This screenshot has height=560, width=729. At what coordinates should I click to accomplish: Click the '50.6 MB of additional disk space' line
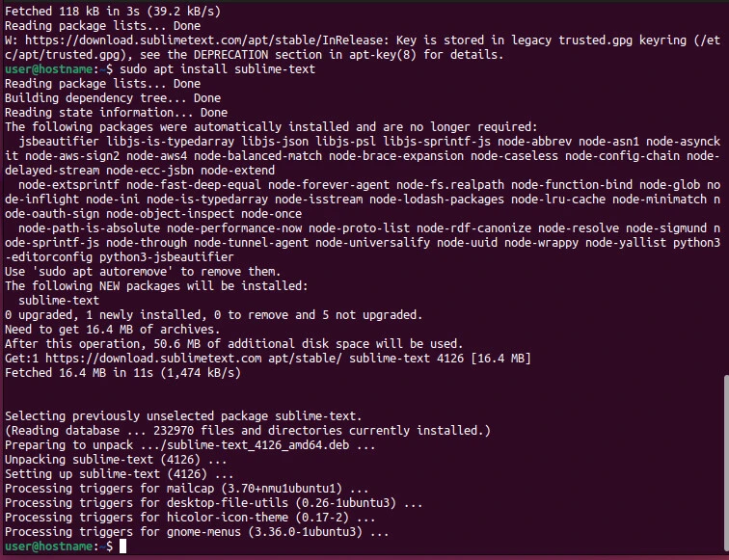(233, 344)
